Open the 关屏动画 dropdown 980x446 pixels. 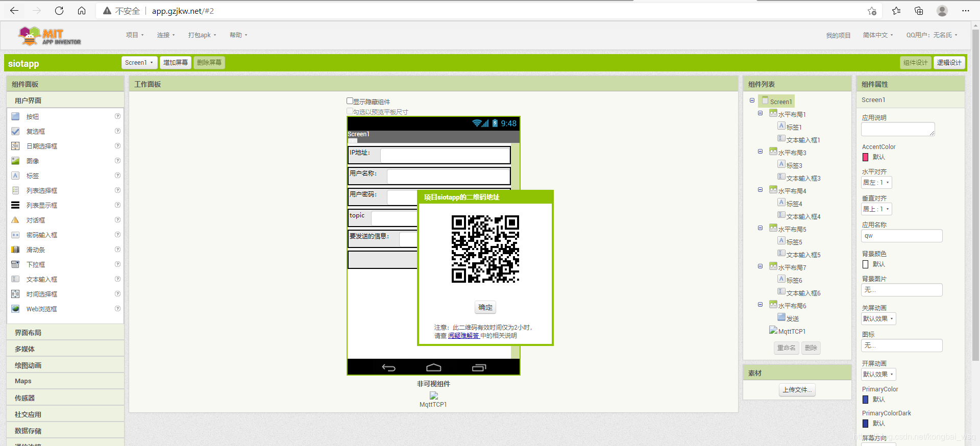point(878,318)
